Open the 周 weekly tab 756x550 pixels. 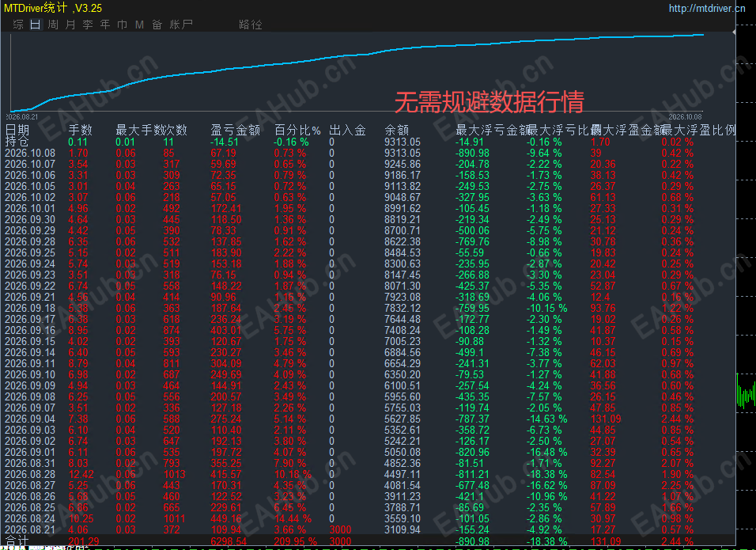[x=53, y=24]
